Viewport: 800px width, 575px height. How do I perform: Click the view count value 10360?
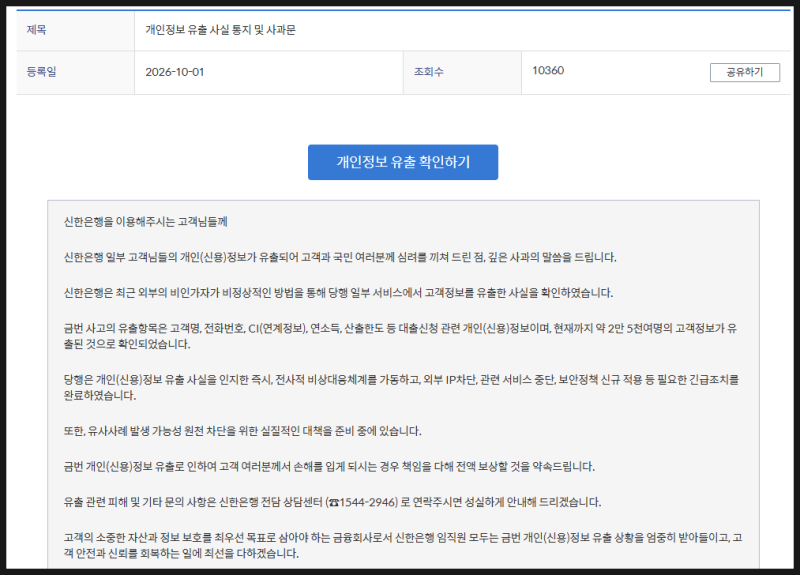click(x=548, y=70)
